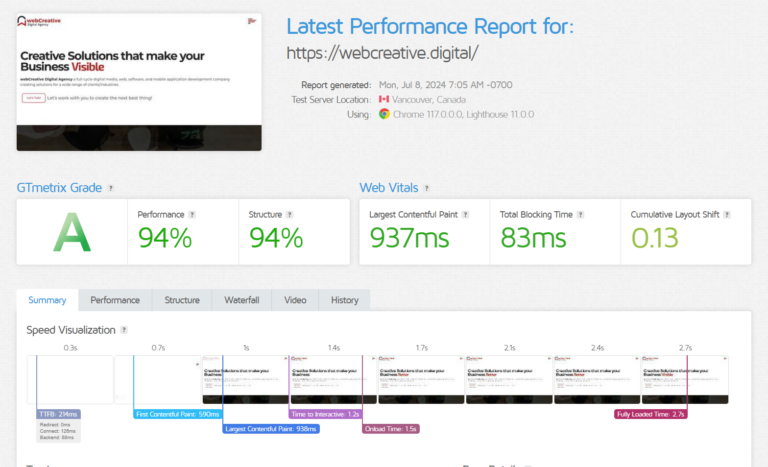The width and height of the screenshot is (768, 467).
Task: Switch to the Performance tab
Action: [115, 300]
